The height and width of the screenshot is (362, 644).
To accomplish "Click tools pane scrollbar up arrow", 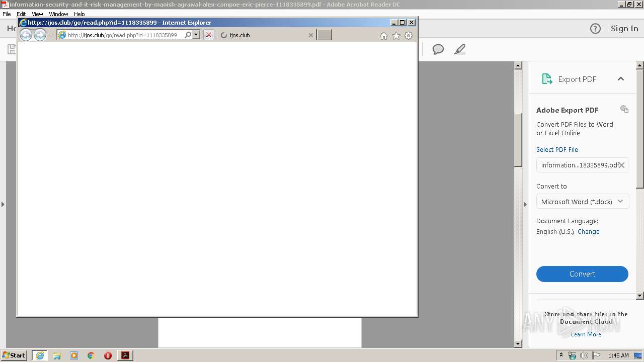I will [640, 65].
